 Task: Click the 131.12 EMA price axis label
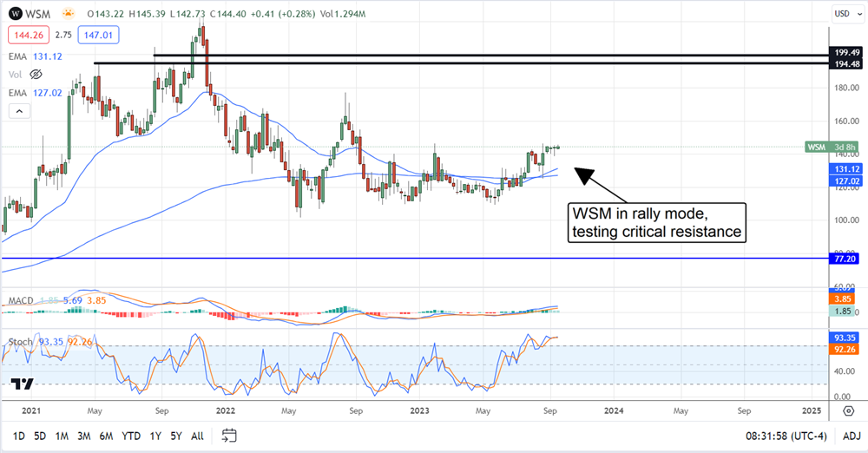click(x=845, y=169)
